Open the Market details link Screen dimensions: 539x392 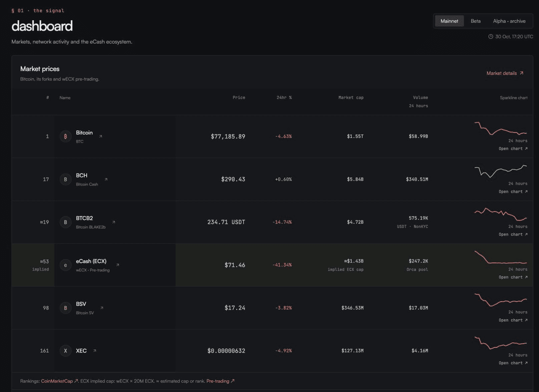pyautogui.click(x=505, y=73)
